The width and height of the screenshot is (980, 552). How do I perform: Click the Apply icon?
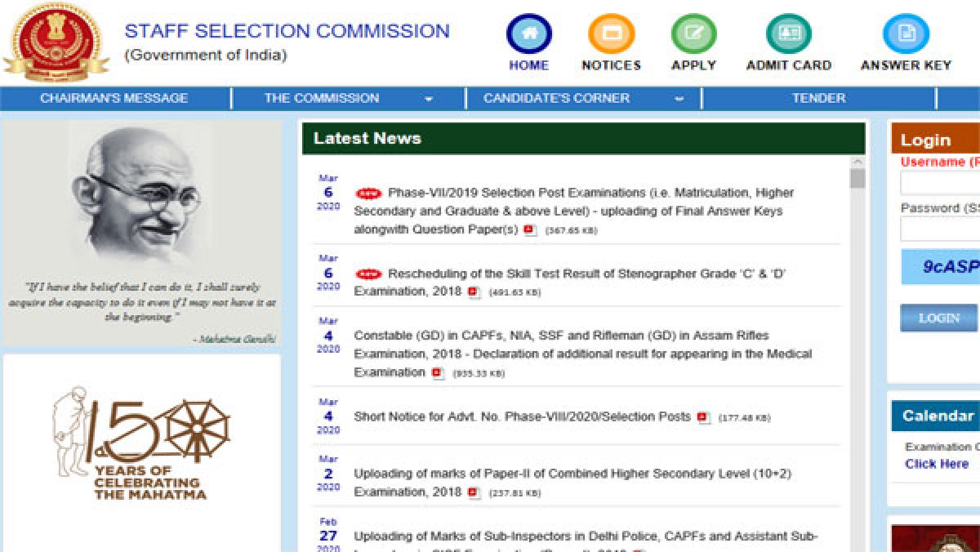[x=693, y=35]
